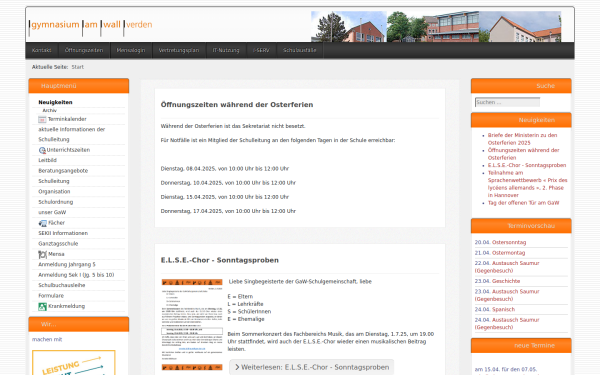
Task: Open Öffnungszeiten während der Osterferien in Neuigkeiten list
Action: click(523, 154)
